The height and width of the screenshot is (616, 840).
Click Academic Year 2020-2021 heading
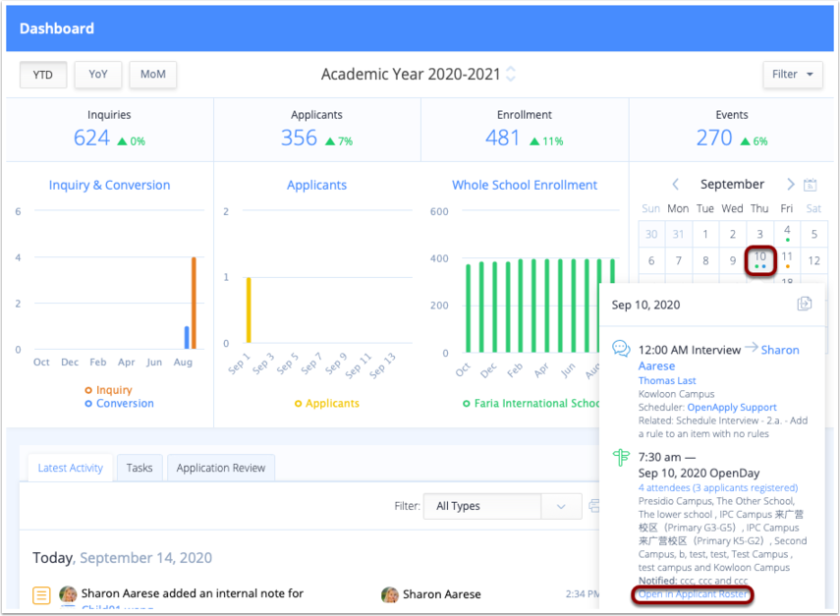coord(411,74)
